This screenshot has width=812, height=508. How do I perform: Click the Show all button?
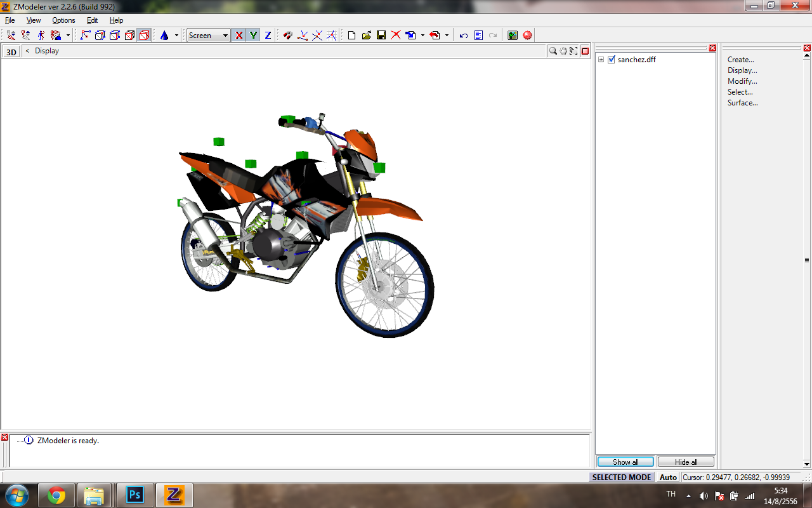tap(625, 462)
